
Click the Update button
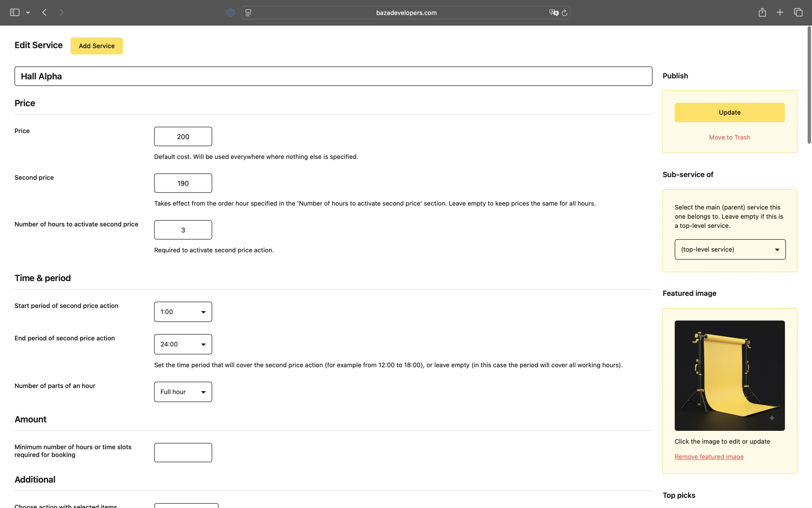point(730,112)
